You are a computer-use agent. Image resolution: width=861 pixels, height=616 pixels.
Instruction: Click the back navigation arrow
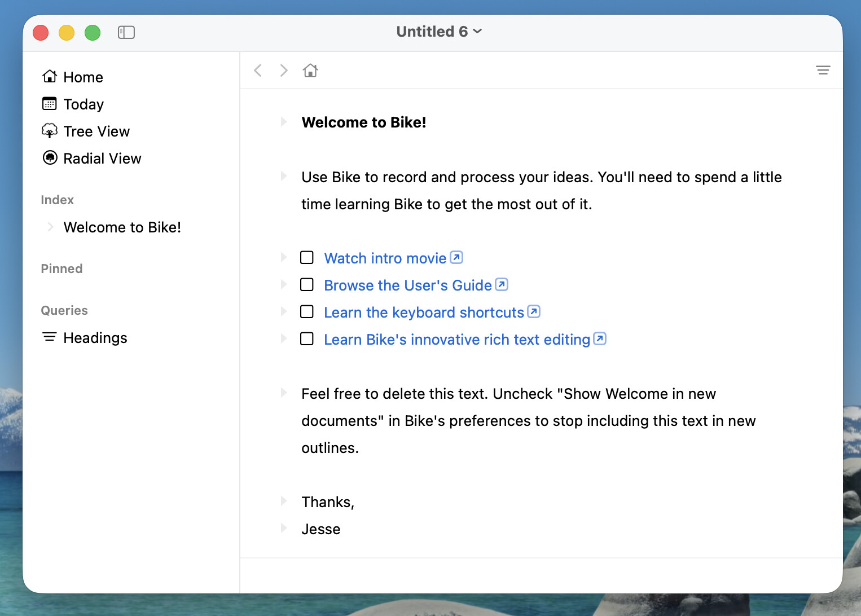click(x=258, y=71)
